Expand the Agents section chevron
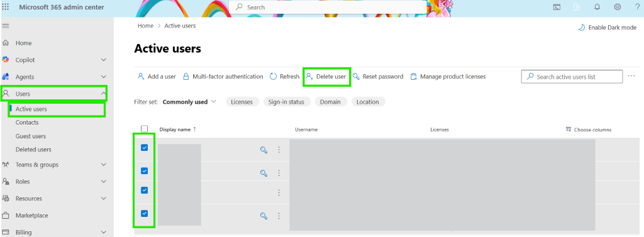The height and width of the screenshot is (237, 644). coord(104,77)
